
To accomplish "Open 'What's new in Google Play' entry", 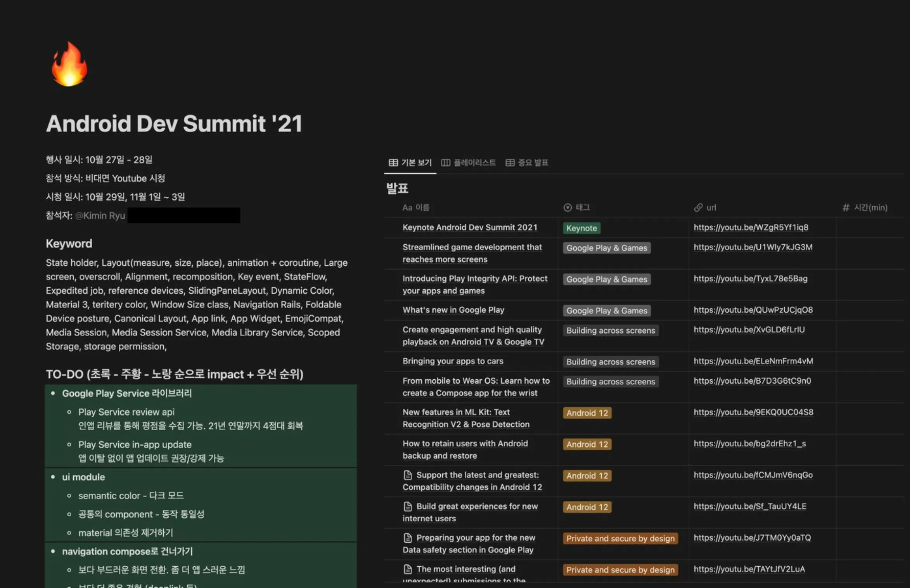I will click(453, 310).
